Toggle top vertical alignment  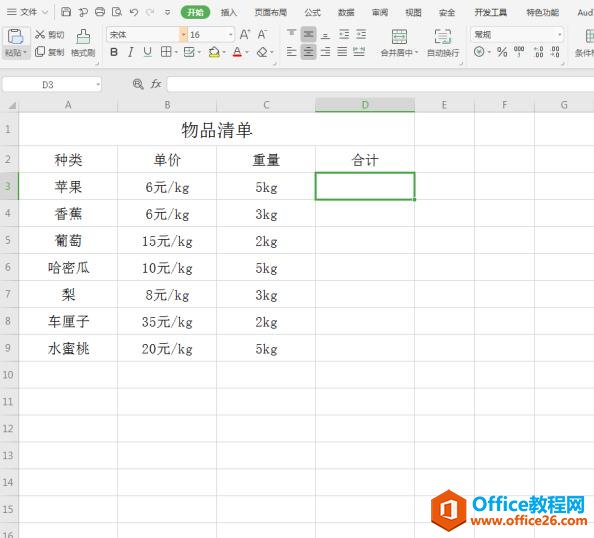291,34
